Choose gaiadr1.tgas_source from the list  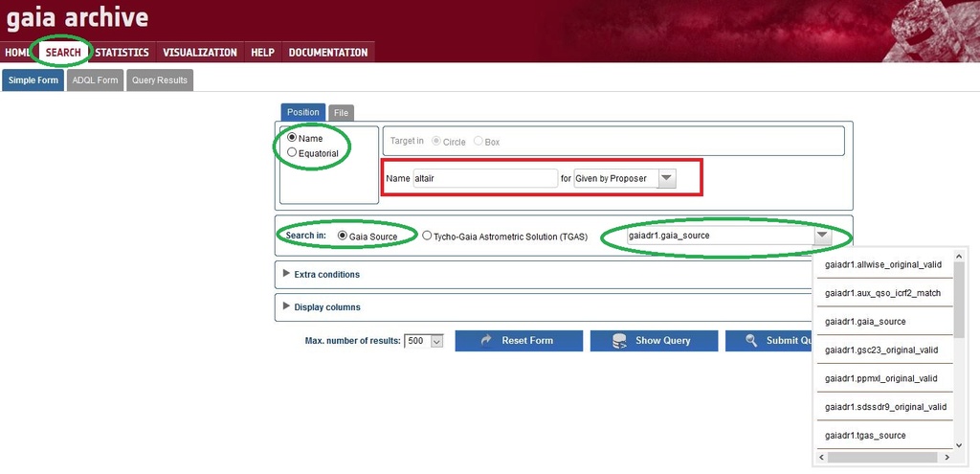tap(883, 436)
